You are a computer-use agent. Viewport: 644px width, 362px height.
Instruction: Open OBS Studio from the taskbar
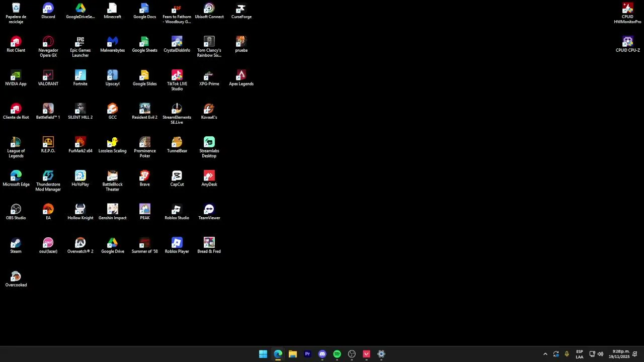(x=352, y=354)
